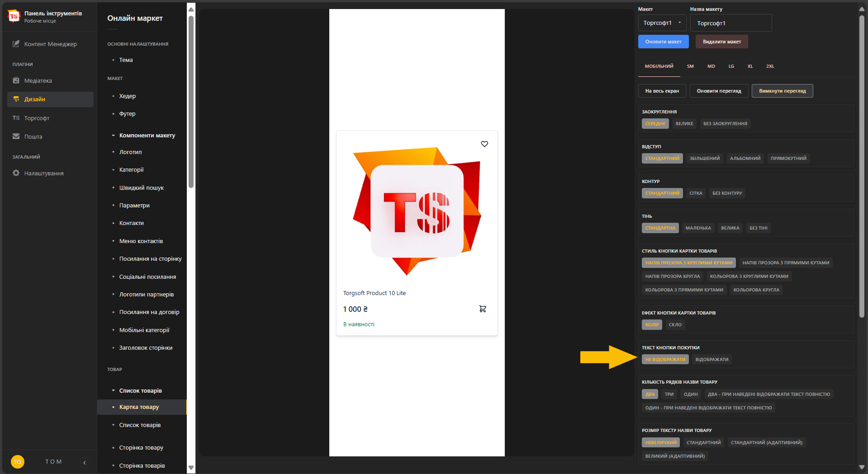The image size is (868, 474).
Task: Click the Пошта envelope icon
Action: click(x=16, y=136)
